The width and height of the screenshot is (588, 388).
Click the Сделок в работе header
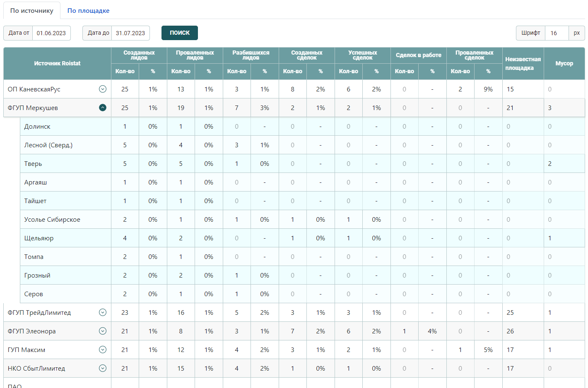tap(418, 55)
